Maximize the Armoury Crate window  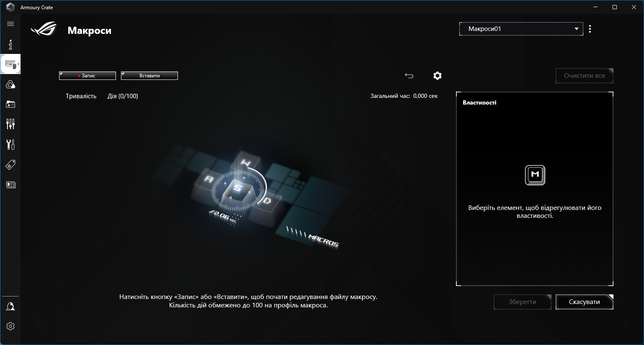(x=615, y=7)
